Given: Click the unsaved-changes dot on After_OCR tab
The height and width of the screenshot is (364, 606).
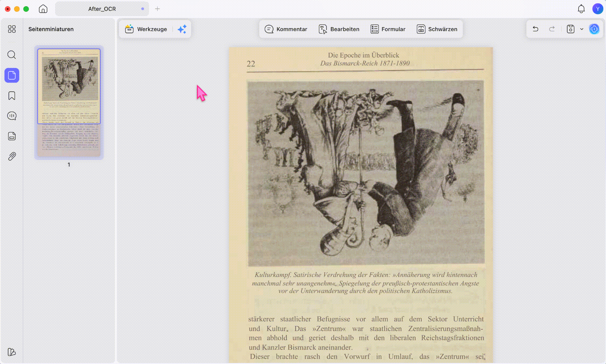Looking at the screenshot, I should point(143,9).
